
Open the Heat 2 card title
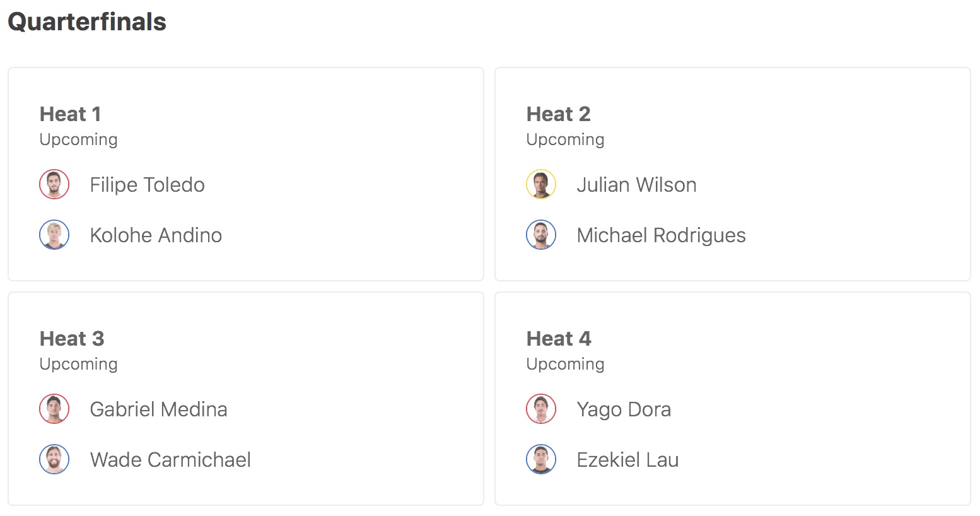point(558,114)
